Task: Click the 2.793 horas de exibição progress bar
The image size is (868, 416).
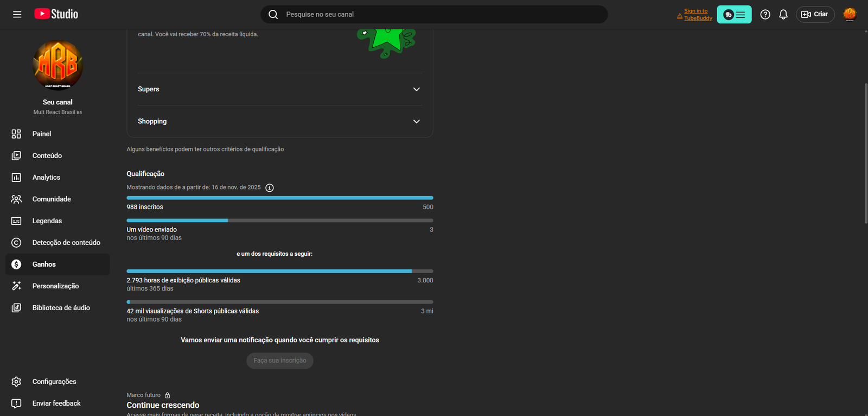Action: [280, 271]
